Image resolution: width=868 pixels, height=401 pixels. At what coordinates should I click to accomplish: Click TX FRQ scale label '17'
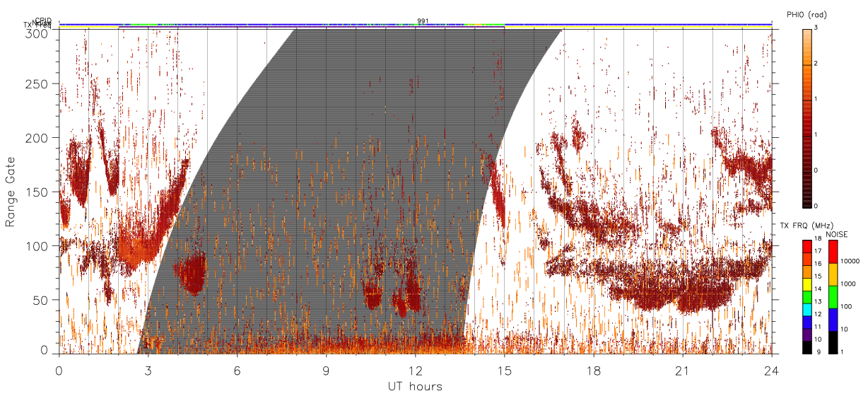coord(818,252)
